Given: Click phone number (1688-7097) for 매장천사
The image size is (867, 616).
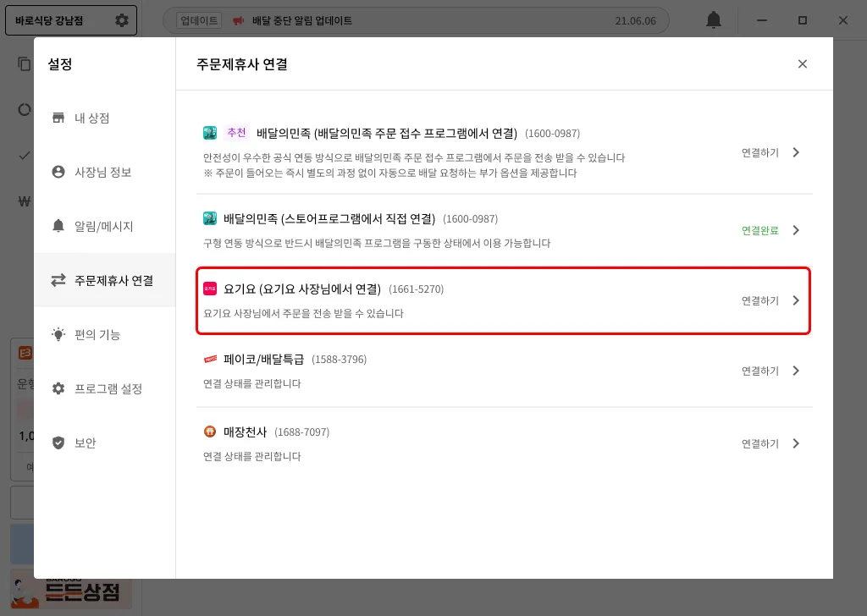Looking at the screenshot, I should pos(302,432).
